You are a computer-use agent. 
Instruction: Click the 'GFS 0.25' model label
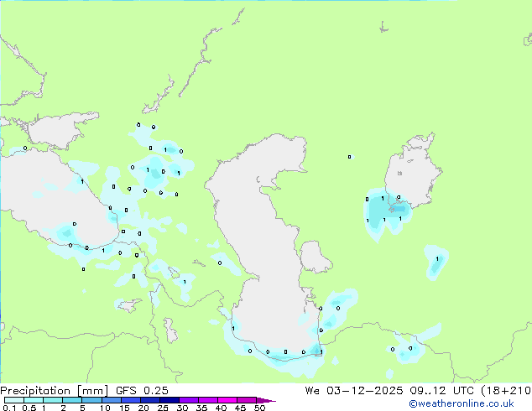(x=142, y=391)
